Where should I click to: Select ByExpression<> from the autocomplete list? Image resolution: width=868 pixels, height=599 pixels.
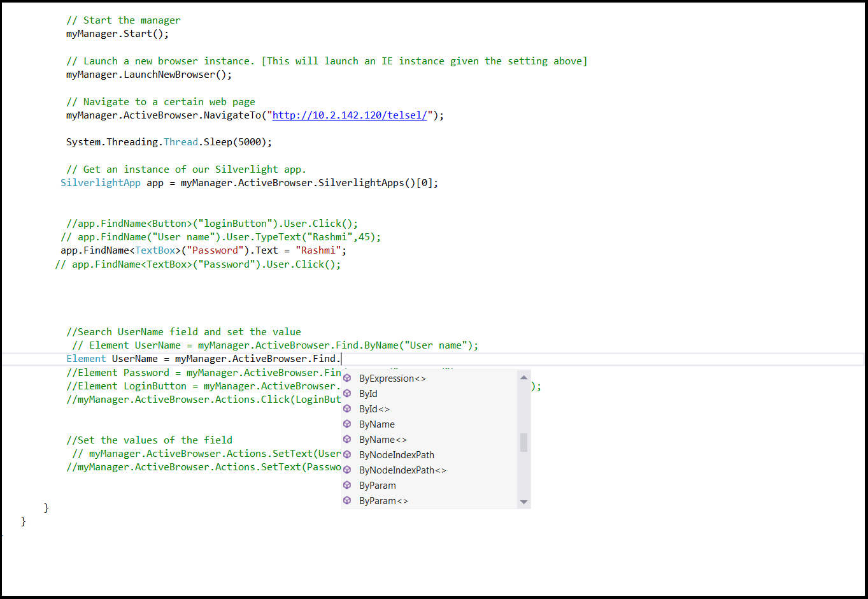pyautogui.click(x=392, y=379)
